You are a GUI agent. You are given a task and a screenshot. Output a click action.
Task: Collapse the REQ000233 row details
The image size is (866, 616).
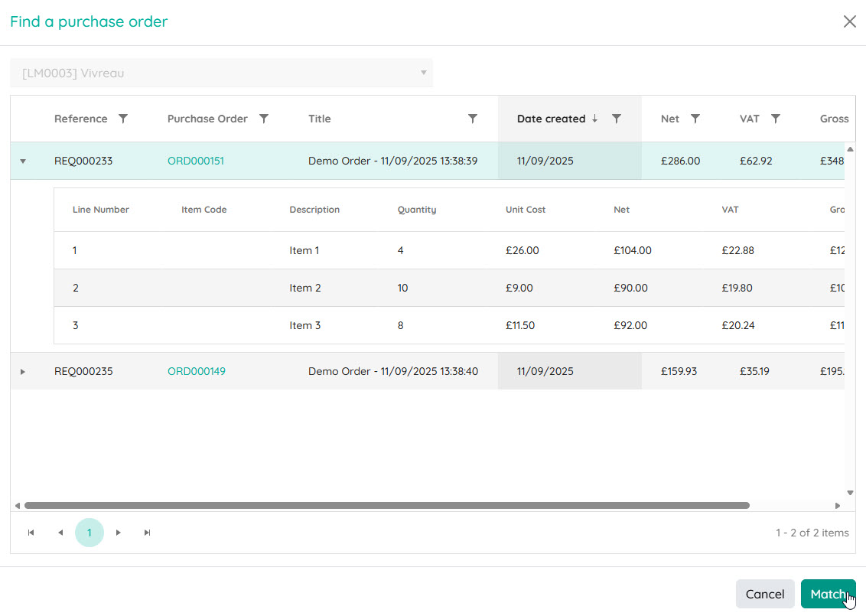point(23,161)
